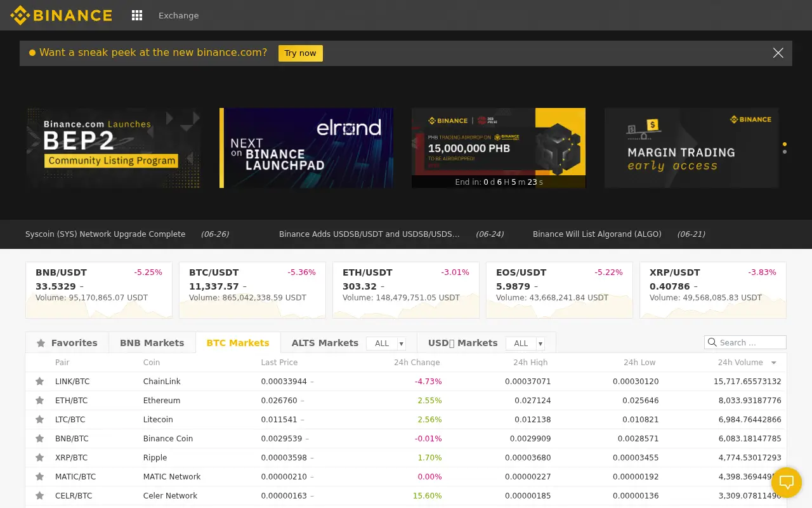
Task: Toggle favorite star for LTC/BTC
Action: coord(40,420)
